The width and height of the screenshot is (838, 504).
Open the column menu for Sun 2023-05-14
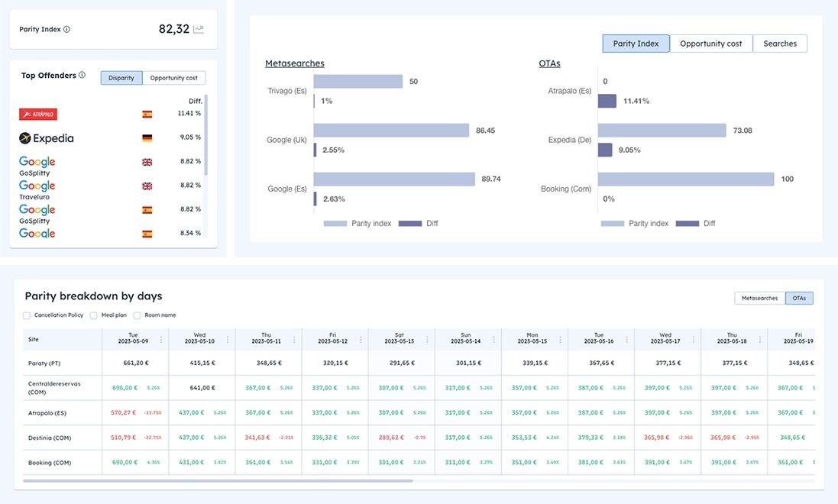click(493, 339)
